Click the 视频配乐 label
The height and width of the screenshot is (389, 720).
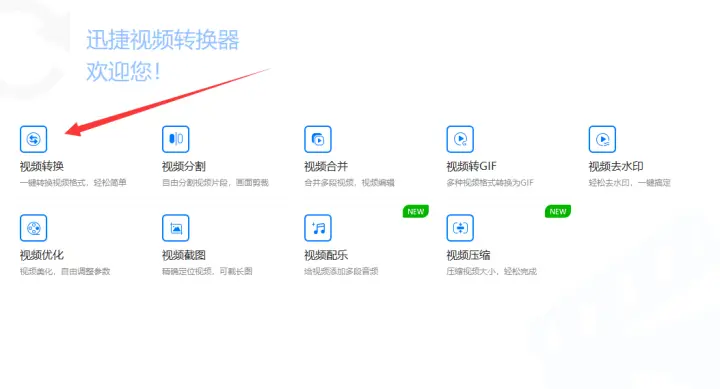click(326, 255)
